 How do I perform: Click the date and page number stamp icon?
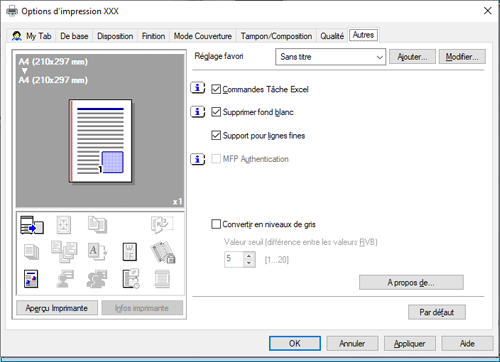tap(131, 278)
